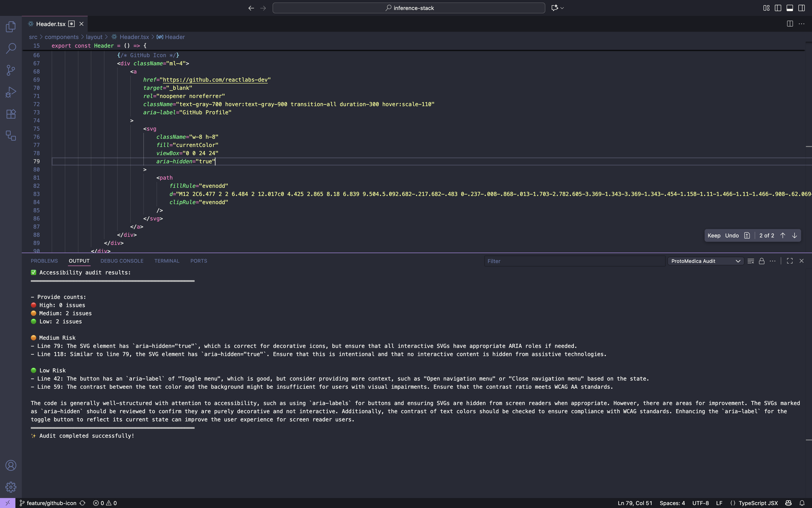Close the Header.tsx tab
This screenshot has width=812, height=508.
tap(81, 24)
